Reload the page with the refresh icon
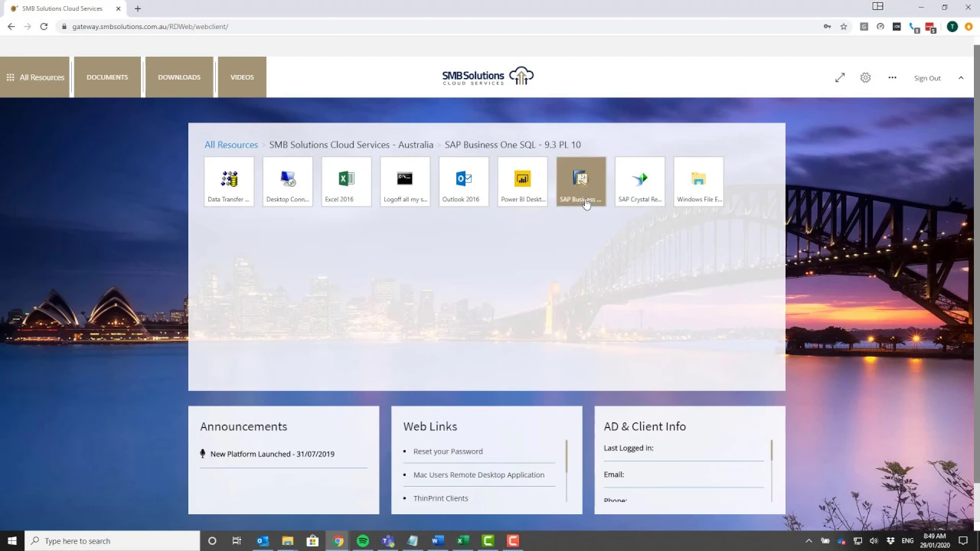The width and height of the screenshot is (980, 551). 44,27
